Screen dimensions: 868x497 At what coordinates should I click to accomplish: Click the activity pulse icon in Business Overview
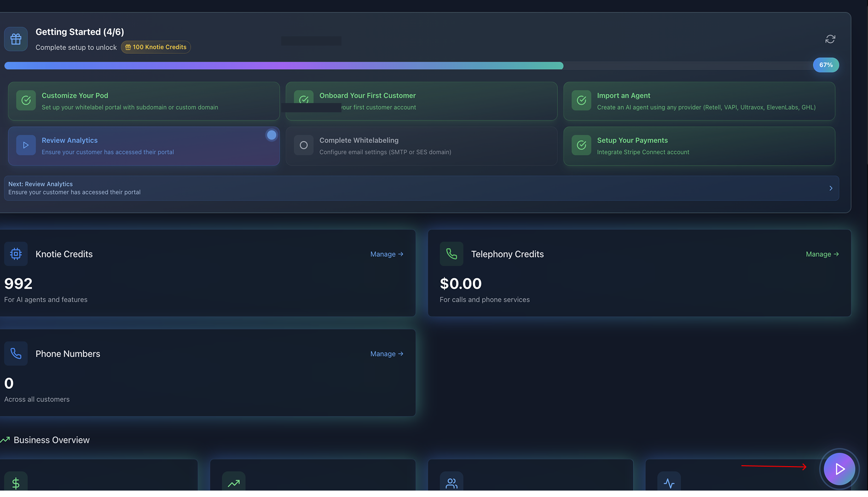tap(669, 483)
